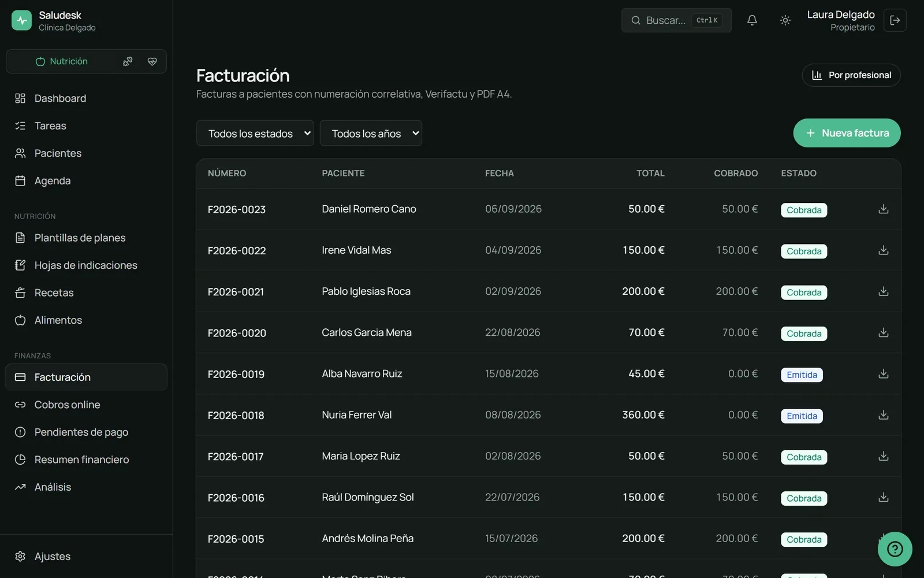924x578 pixels.
Task: Download invoice F2026-0023 PDF
Action: pos(883,209)
